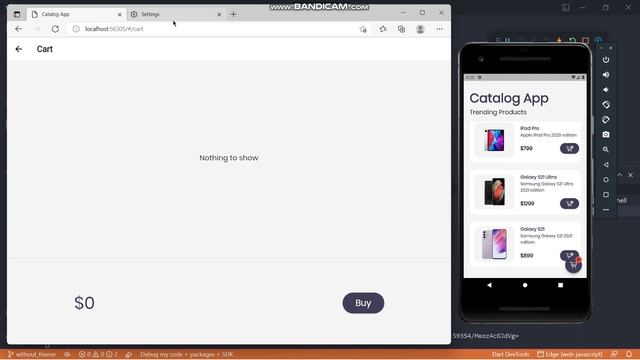This screenshot has width=640, height=360.
Task: Rotate emulator right
Action: pyautogui.click(x=606, y=120)
